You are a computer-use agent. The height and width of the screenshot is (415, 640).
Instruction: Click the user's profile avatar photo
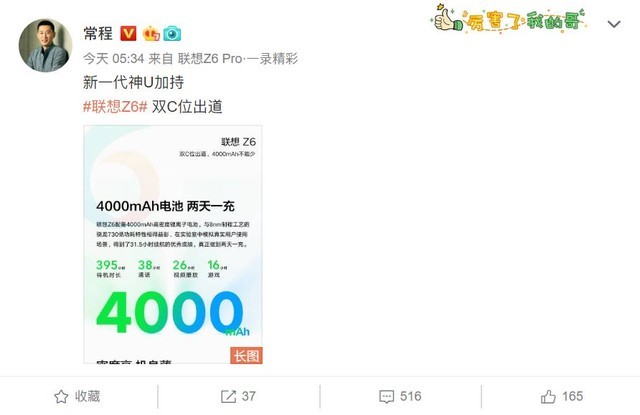pyautogui.click(x=45, y=45)
